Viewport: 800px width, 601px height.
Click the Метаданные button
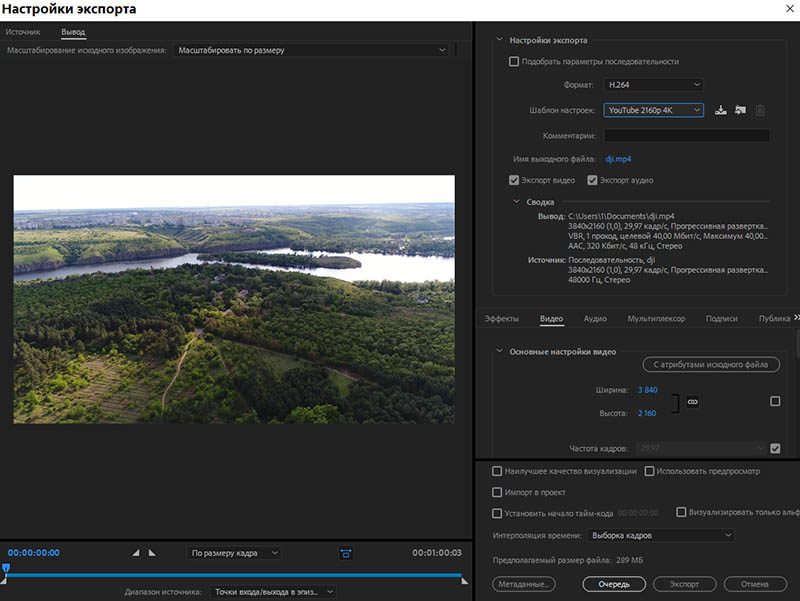(x=523, y=584)
